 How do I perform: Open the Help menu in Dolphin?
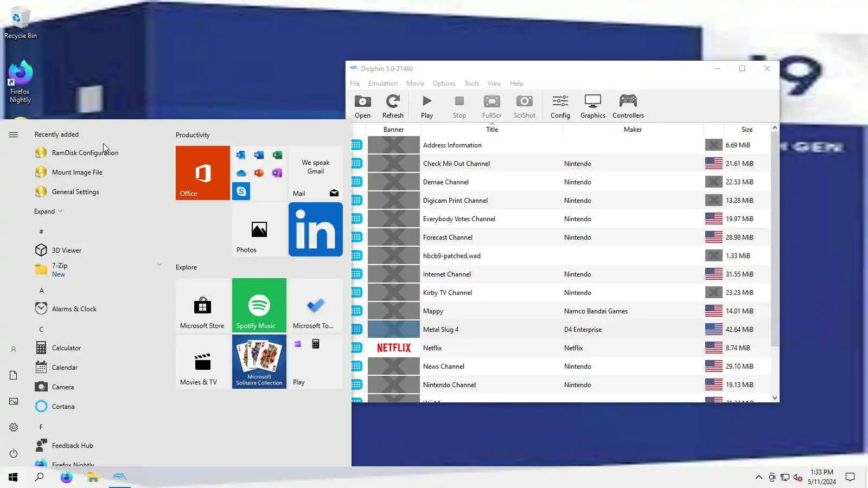point(516,84)
